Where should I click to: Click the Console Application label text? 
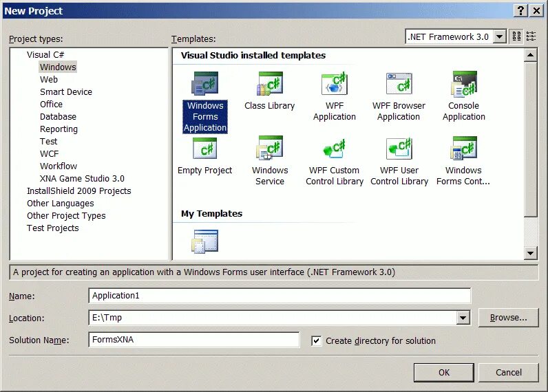pos(463,111)
